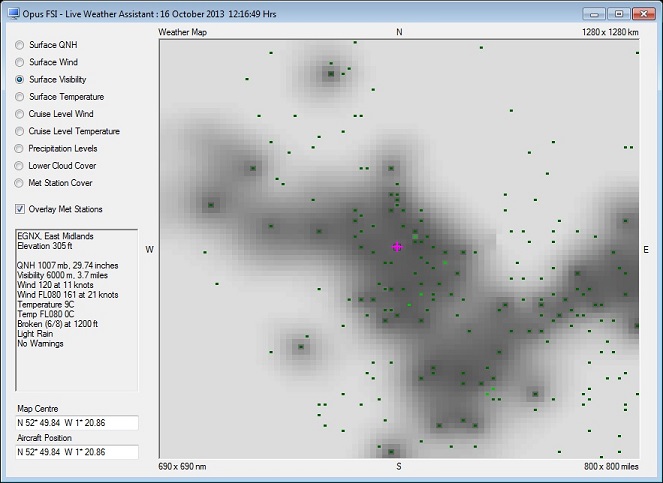Select the Surface QNH radio button
Image resolution: width=663 pixels, height=483 pixels.
20,45
